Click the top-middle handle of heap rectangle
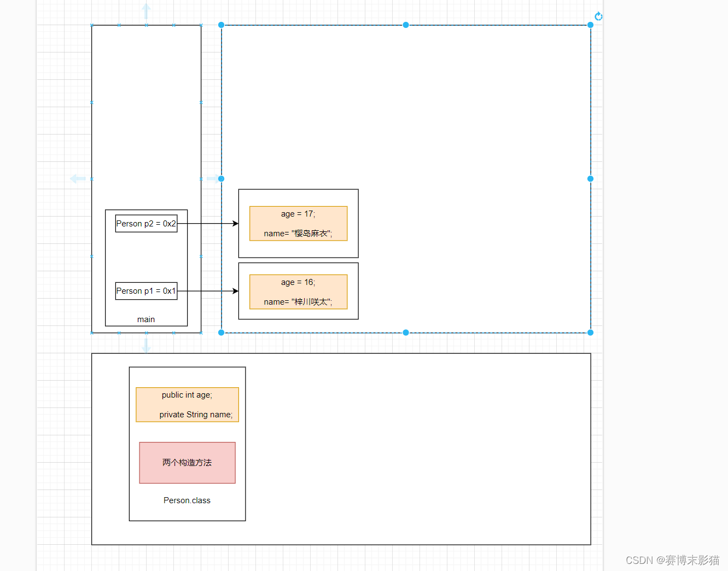Viewport: 728px width, 571px height. pyautogui.click(x=406, y=25)
